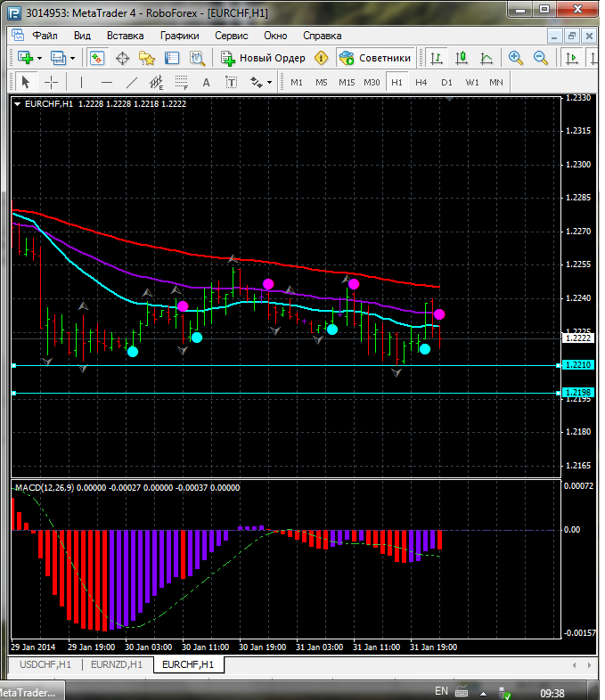Switch chart to candlestick display
The width and height of the screenshot is (605, 700).
[x=462, y=58]
